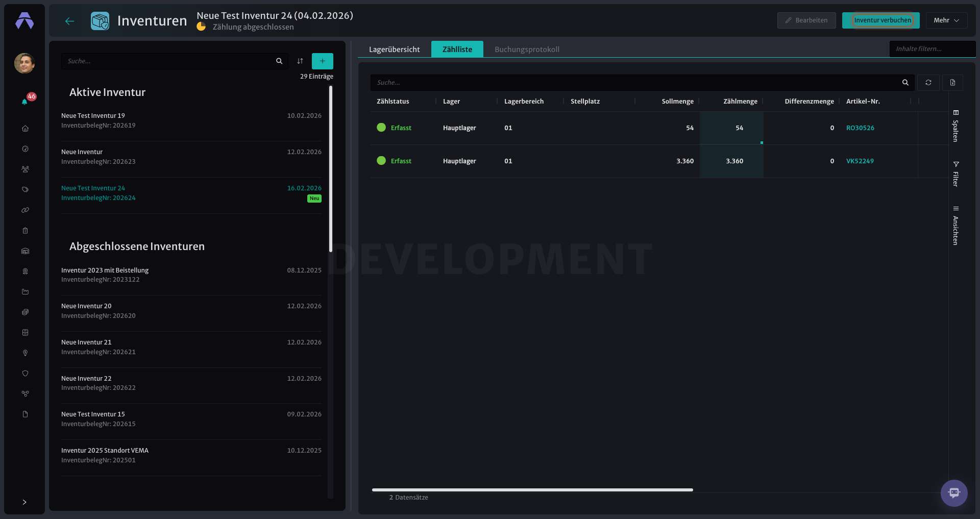Open article link RO30526
Screen dimensions: 980x519
point(860,128)
